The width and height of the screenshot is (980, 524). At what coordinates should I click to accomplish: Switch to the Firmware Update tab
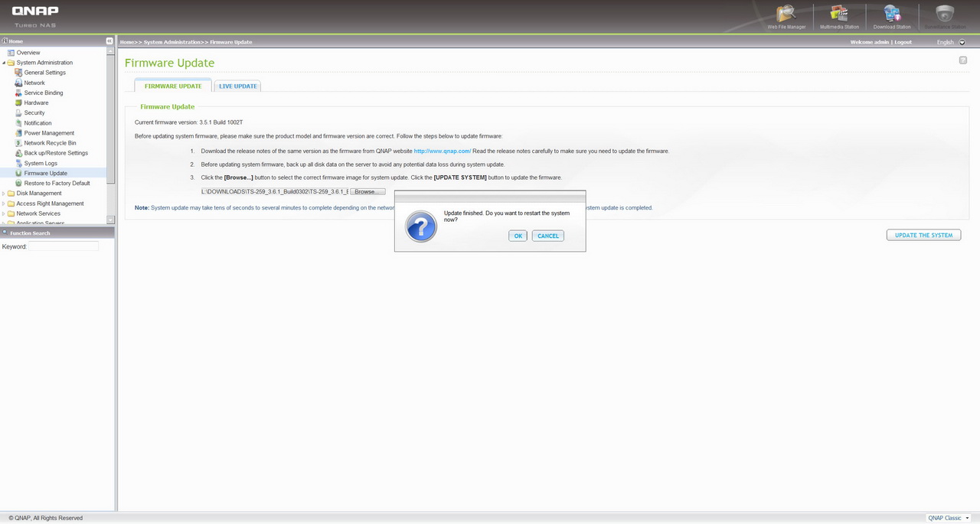[x=173, y=86]
